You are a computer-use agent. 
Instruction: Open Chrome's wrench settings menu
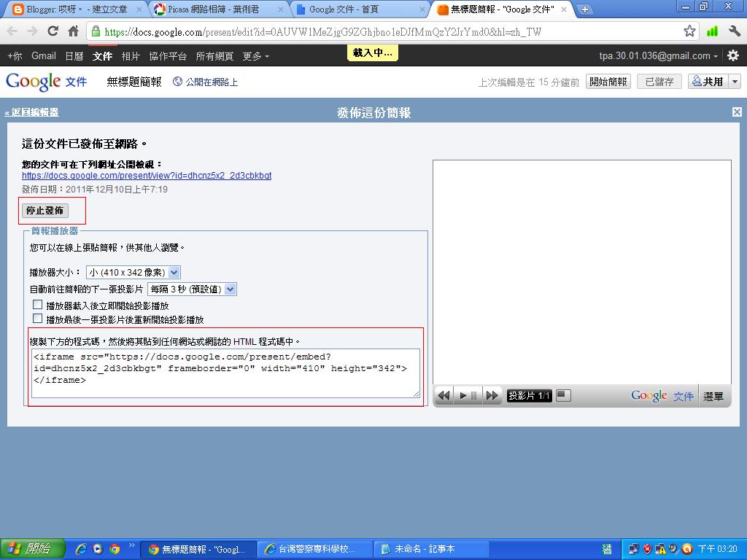point(734,31)
